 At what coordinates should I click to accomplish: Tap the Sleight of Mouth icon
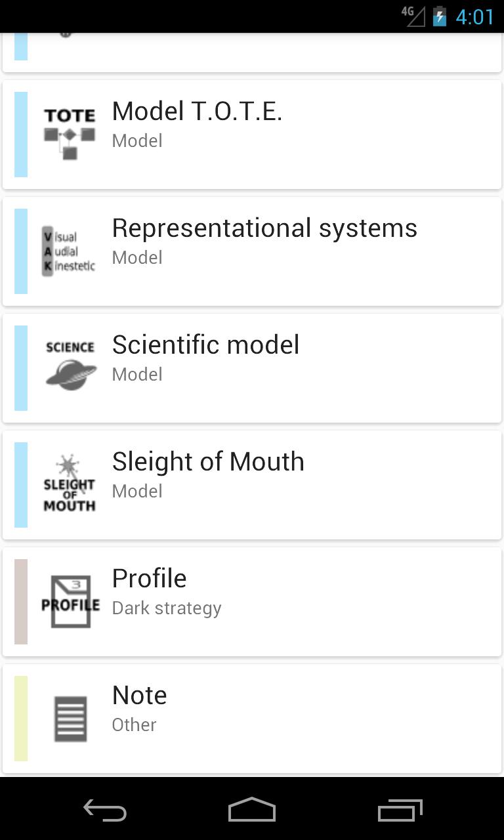click(70, 484)
